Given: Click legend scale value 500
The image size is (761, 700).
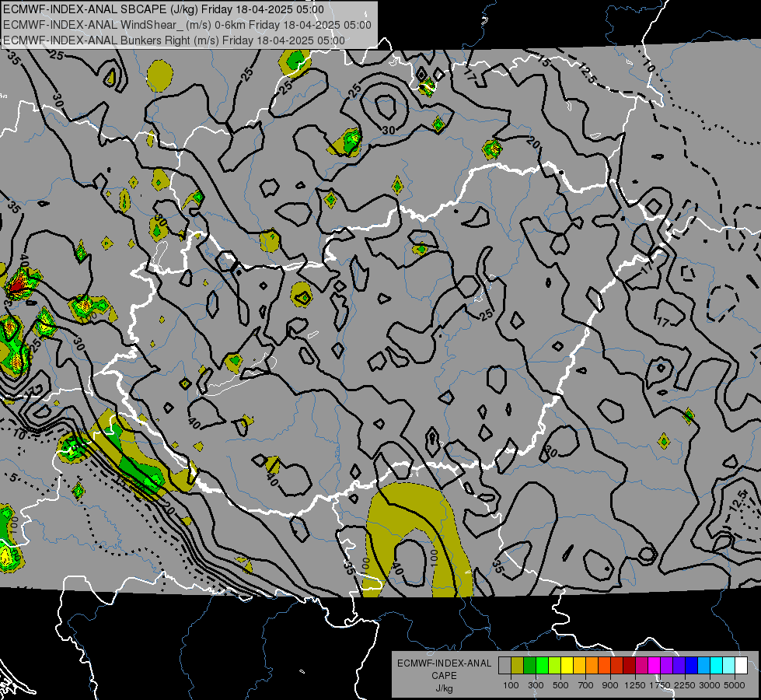Looking at the screenshot, I should pyautogui.click(x=560, y=685).
